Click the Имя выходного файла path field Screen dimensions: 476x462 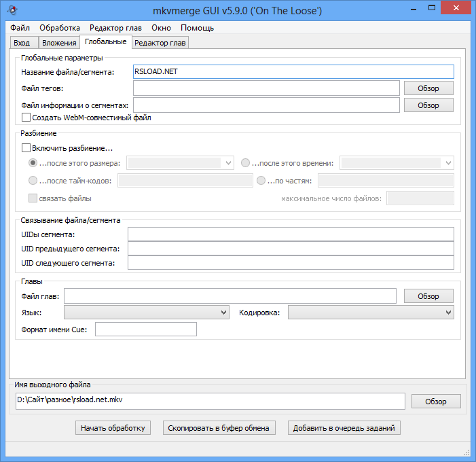(210, 401)
